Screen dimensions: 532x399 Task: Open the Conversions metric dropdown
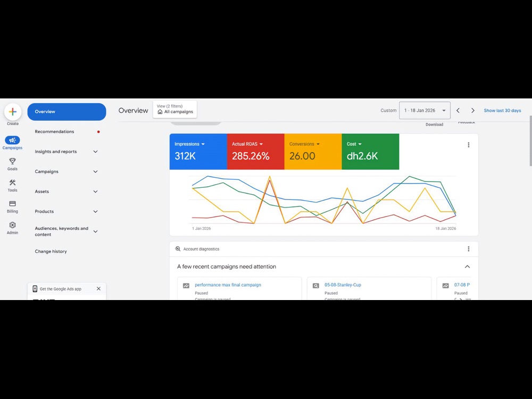click(304, 144)
